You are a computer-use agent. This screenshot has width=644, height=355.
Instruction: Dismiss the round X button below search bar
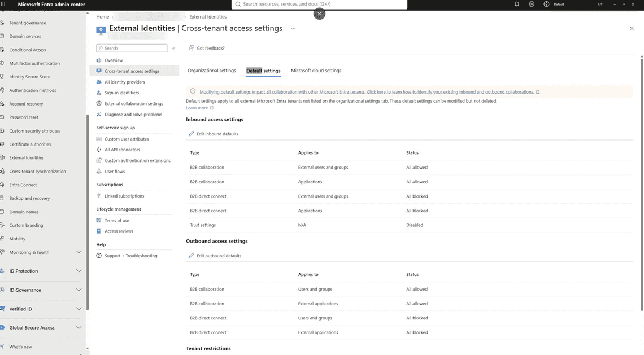pyautogui.click(x=319, y=14)
